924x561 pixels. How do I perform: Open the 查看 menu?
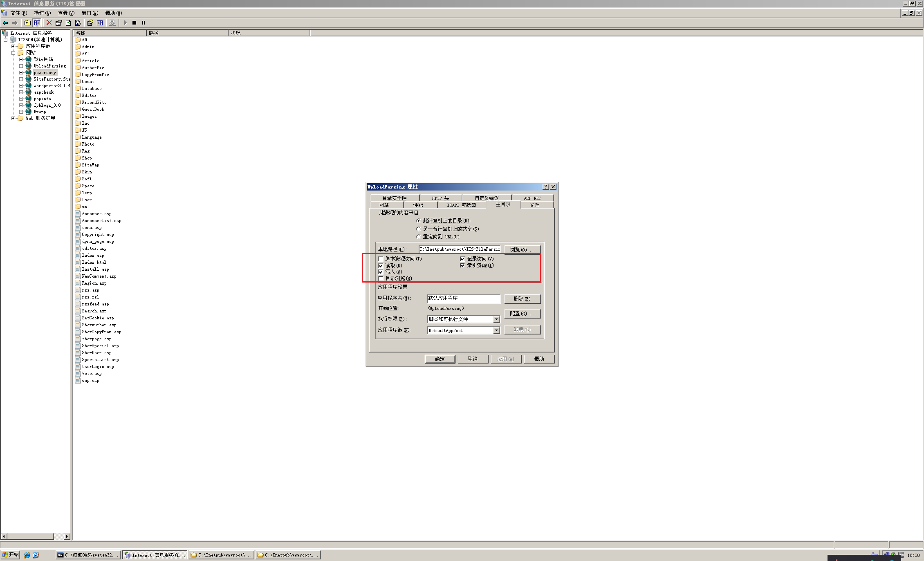(x=65, y=13)
